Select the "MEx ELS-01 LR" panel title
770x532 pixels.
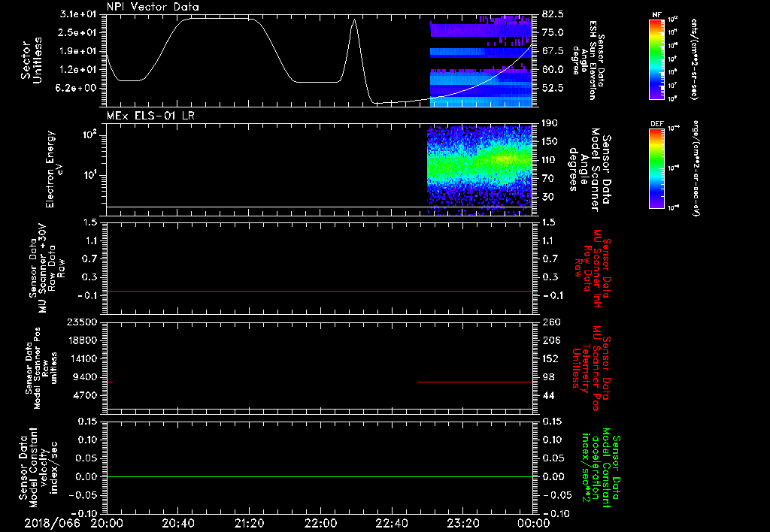coord(150,116)
